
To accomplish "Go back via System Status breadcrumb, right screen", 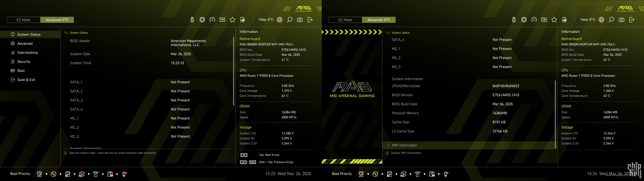I will pos(398,33).
